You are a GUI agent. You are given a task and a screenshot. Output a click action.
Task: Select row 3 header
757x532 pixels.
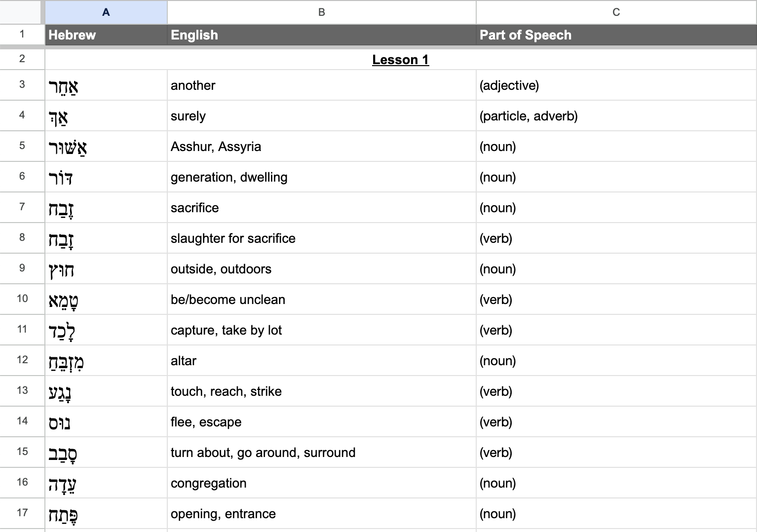22,85
